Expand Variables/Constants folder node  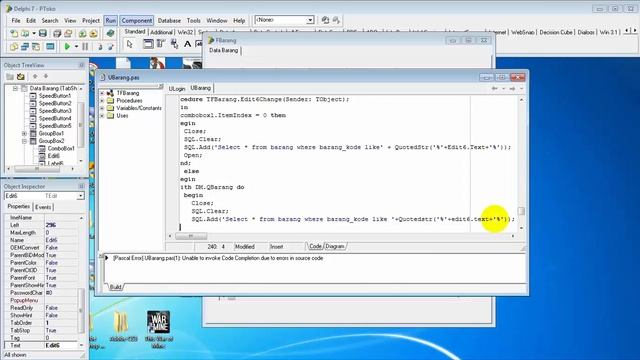102,108
